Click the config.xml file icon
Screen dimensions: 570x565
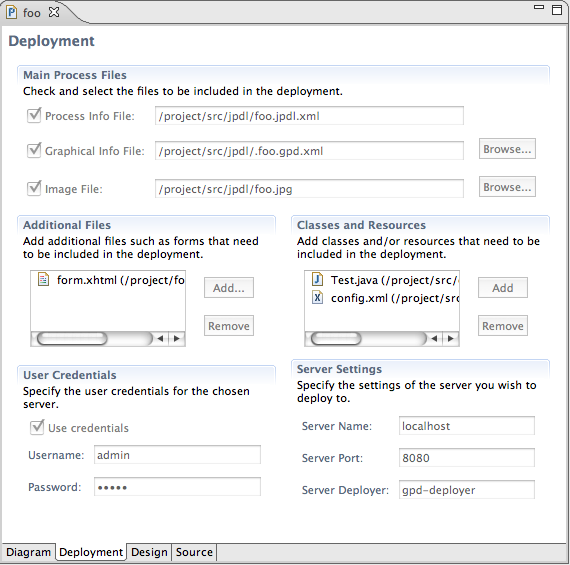[317, 298]
